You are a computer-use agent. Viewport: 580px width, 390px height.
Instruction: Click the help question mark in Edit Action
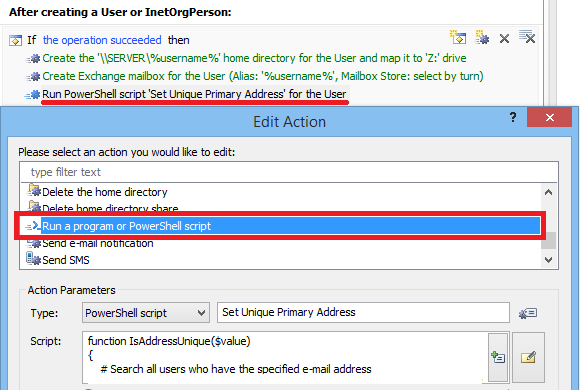click(x=513, y=118)
